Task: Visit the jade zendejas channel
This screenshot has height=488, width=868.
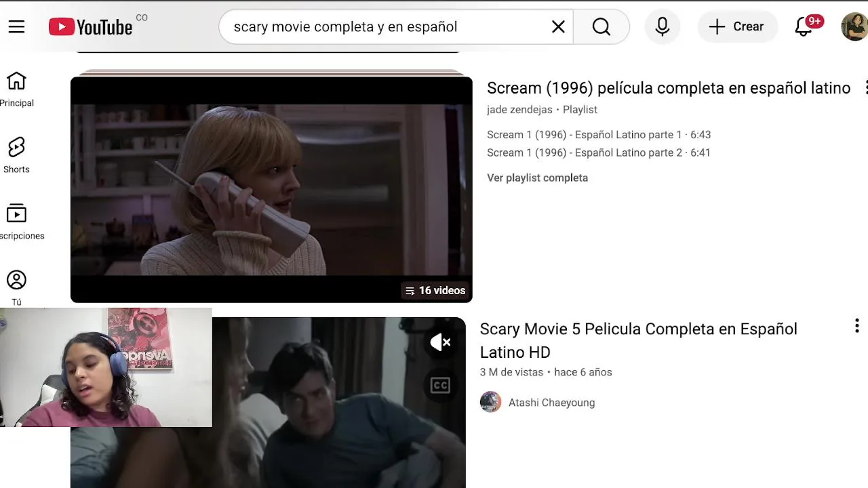Action: [519, 109]
